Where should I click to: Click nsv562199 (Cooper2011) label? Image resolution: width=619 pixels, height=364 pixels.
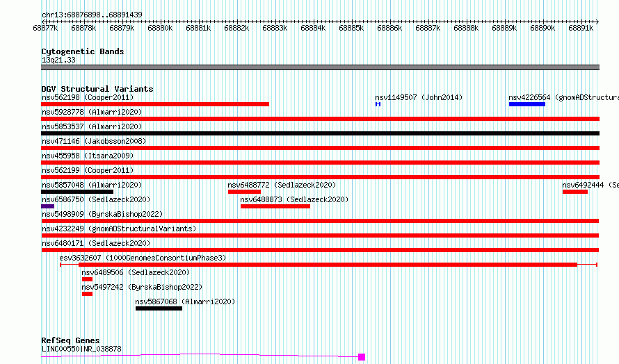click(x=88, y=170)
